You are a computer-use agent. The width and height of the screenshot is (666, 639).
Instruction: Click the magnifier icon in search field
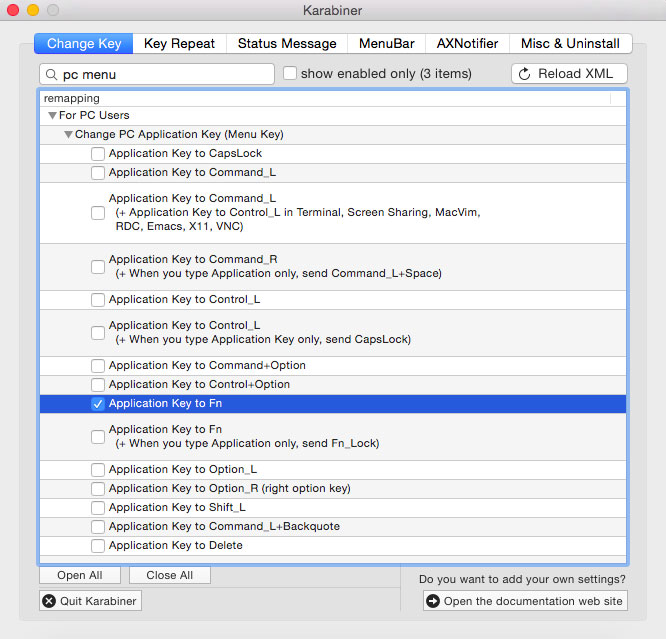point(51,75)
